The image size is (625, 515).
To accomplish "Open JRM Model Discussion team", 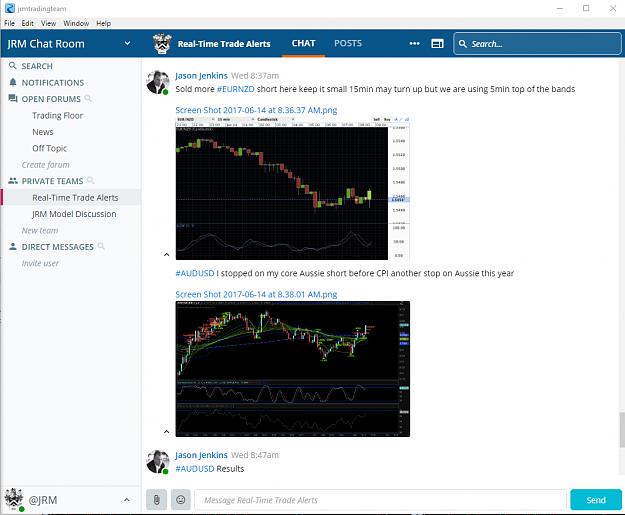I will point(74,214).
